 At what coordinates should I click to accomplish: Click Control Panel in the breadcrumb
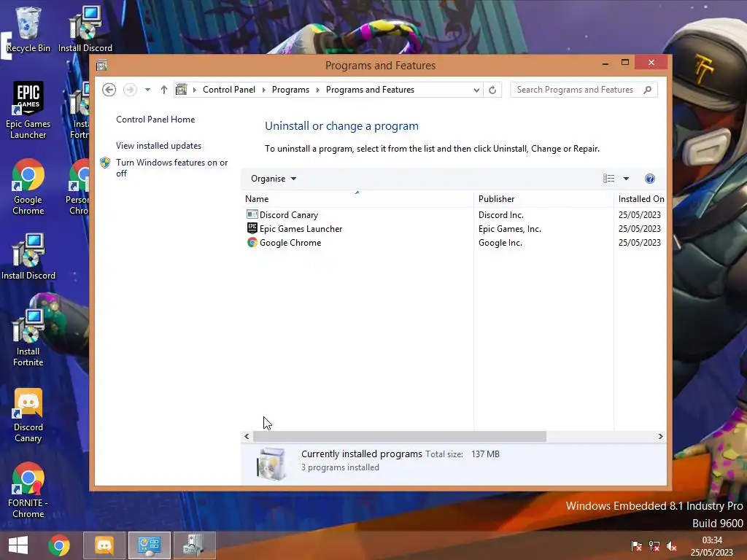(228, 90)
